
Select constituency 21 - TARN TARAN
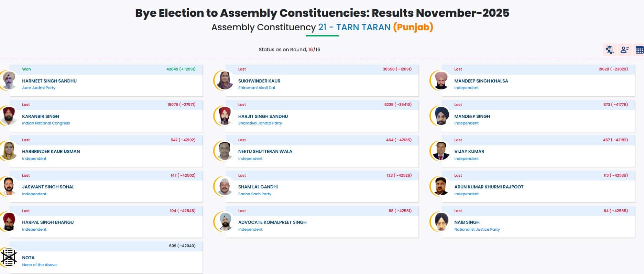[353, 27]
